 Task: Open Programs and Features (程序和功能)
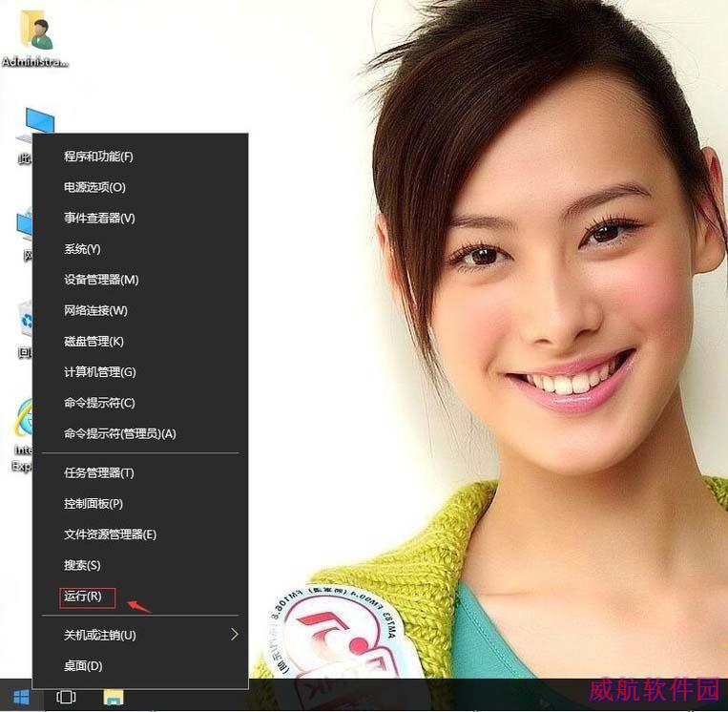pos(140,157)
